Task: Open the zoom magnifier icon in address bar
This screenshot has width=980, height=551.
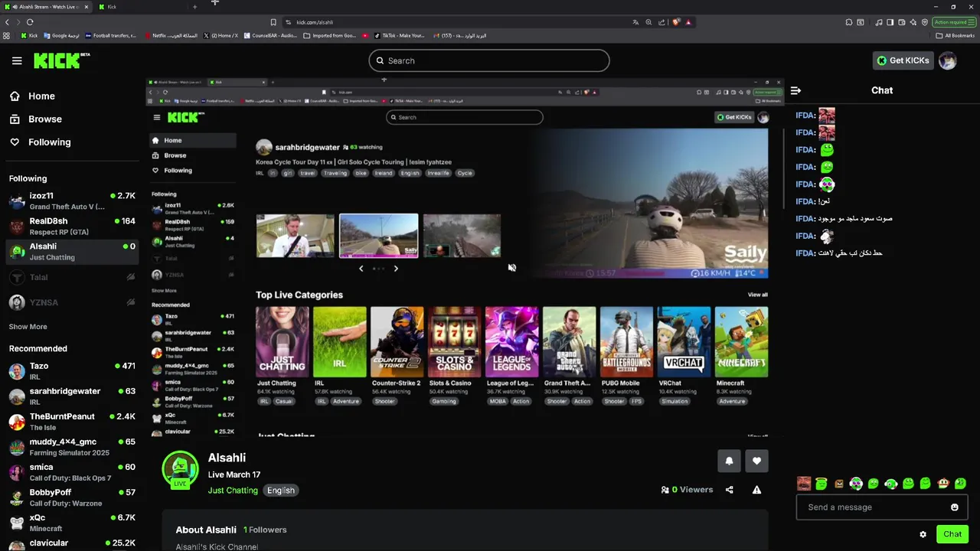Action: [648, 22]
